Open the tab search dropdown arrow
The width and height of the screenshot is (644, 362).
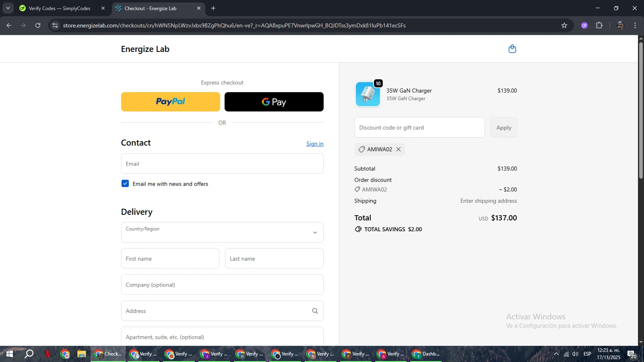click(8, 8)
